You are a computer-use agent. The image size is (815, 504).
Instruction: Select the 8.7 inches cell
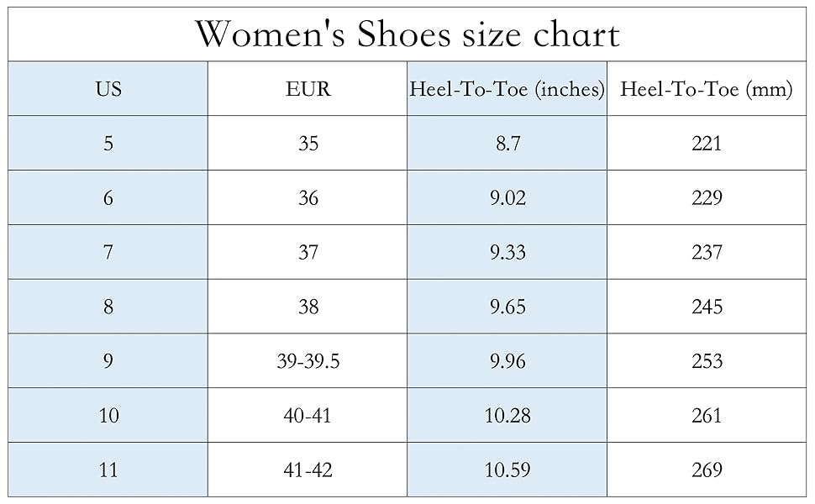(x=507, y=143)
